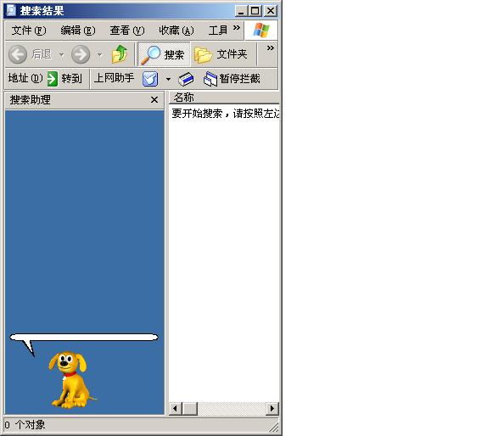Sort by 名称 column header
The image size is (504, 436).
(x=224, y=98)
